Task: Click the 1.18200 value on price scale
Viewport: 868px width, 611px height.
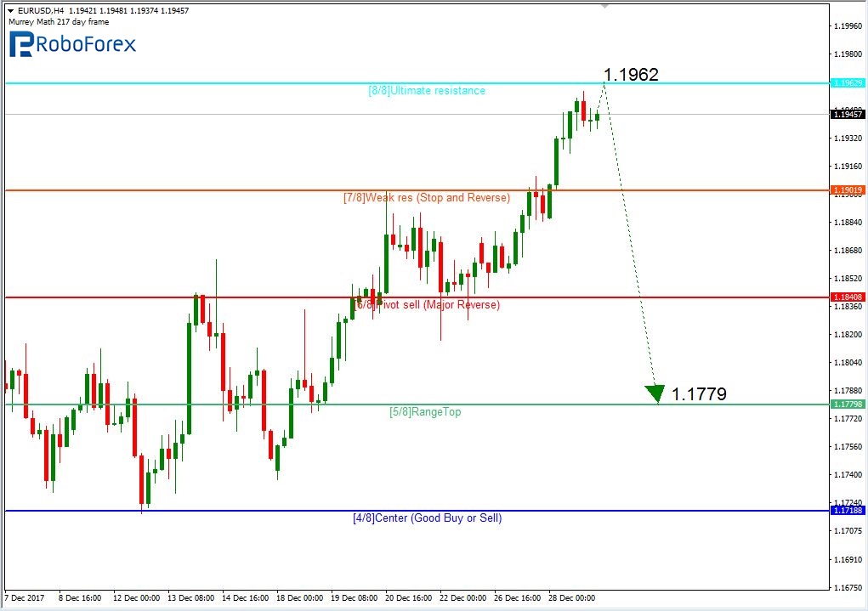Action: pos(848,335)
